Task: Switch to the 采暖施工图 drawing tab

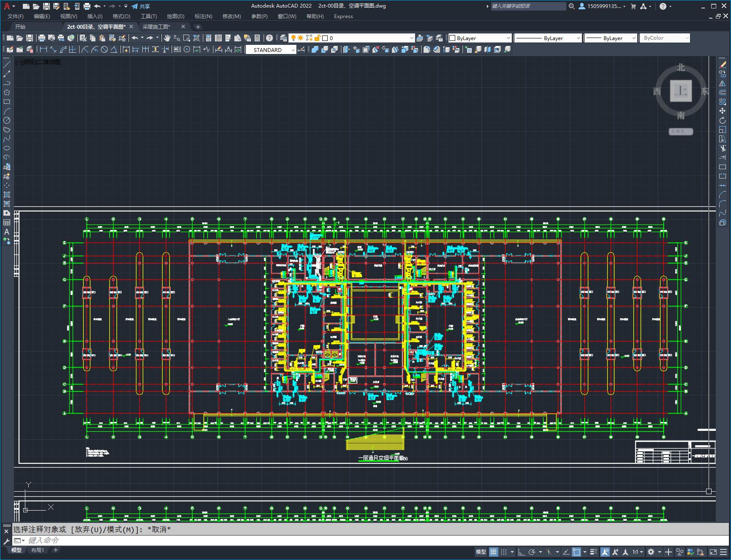Action: [157, 27]
